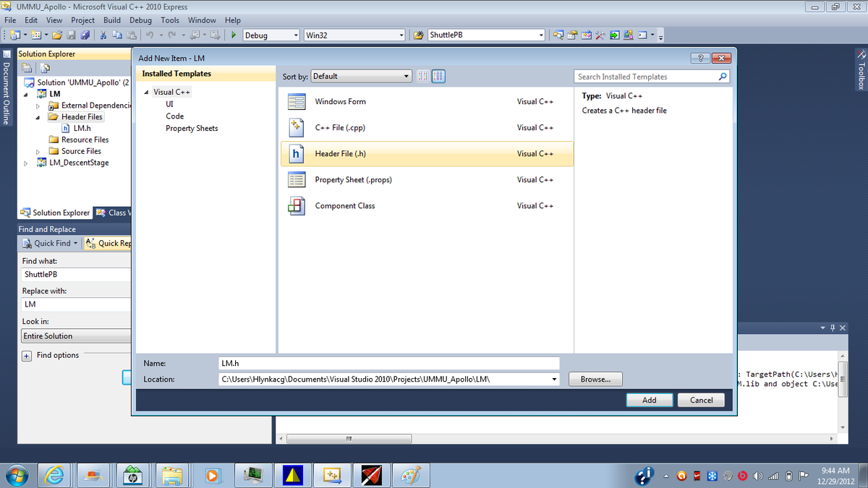Image resolution: width=868 pixels, height=488 pixels.
Task: Select the Windows Form template
Action: point(426,102)
